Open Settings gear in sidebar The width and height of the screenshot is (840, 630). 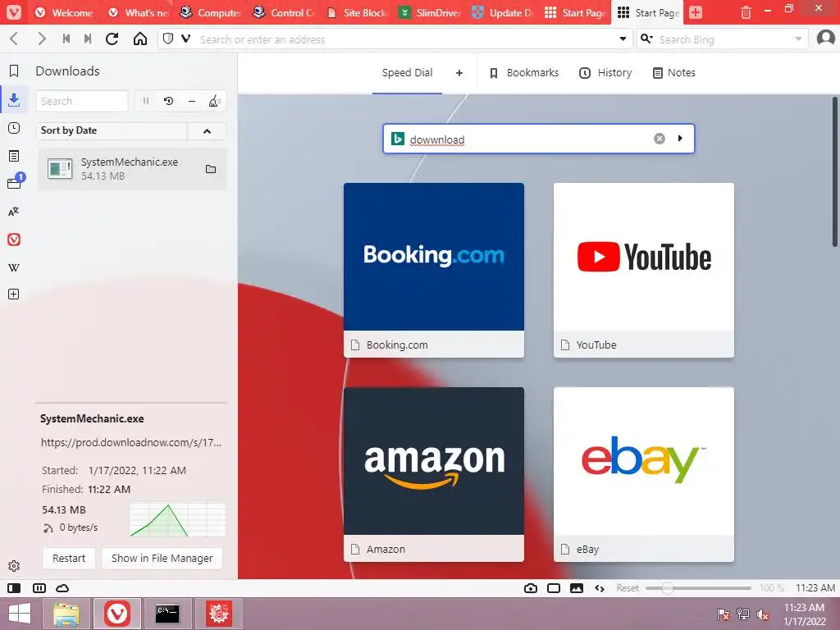point(14,566)
